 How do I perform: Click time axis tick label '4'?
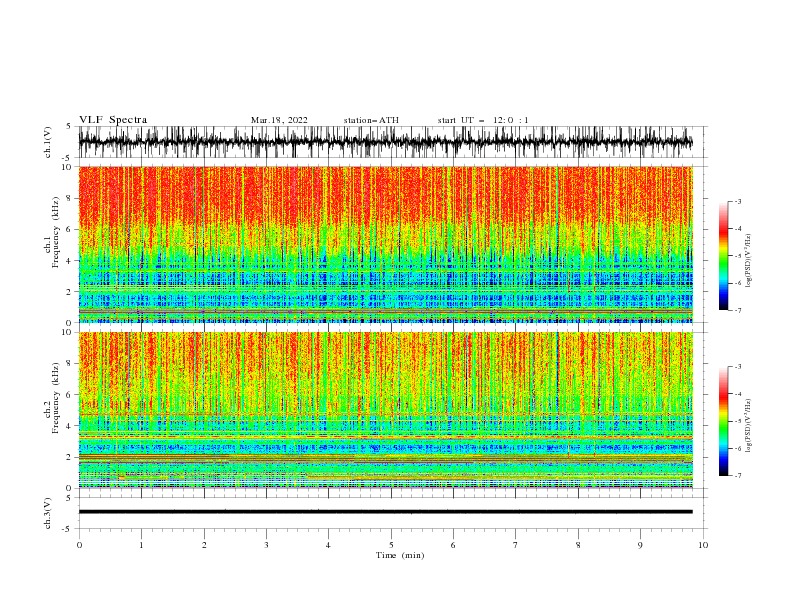tap(328, 545)
